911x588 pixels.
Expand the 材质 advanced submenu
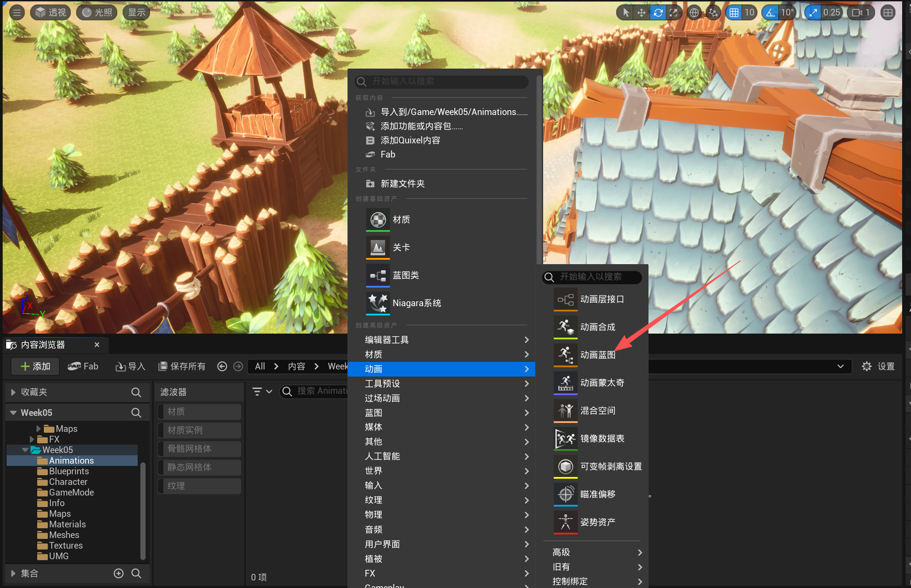click(441, 354)
